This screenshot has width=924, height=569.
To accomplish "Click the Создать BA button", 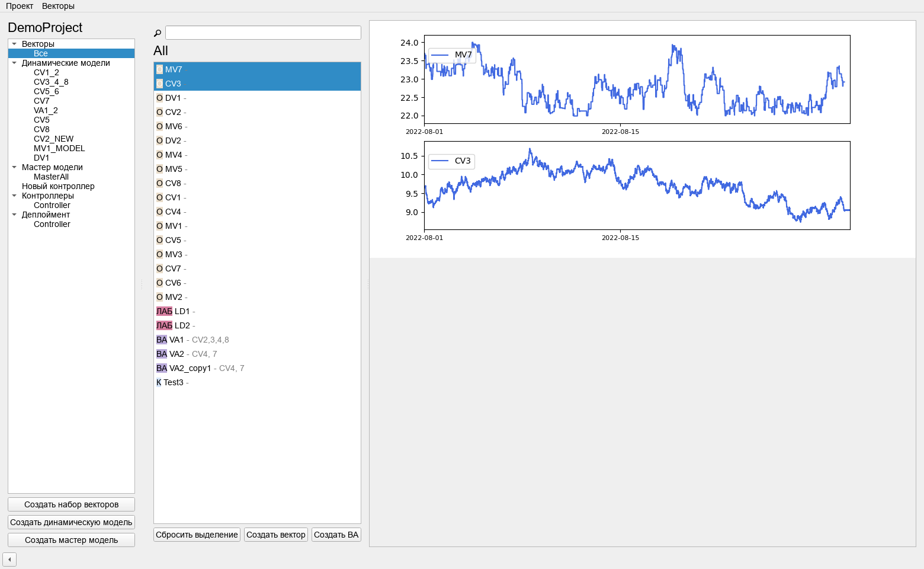I will click(x=336, y=535).
